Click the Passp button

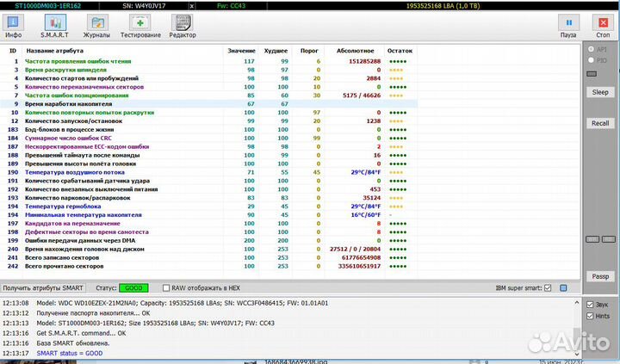(601, 276)
